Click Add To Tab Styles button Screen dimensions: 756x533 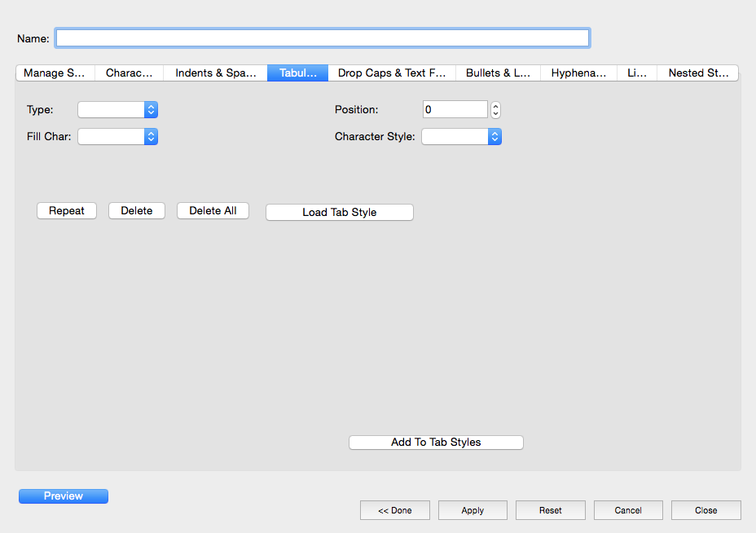(x=436, y=443)
